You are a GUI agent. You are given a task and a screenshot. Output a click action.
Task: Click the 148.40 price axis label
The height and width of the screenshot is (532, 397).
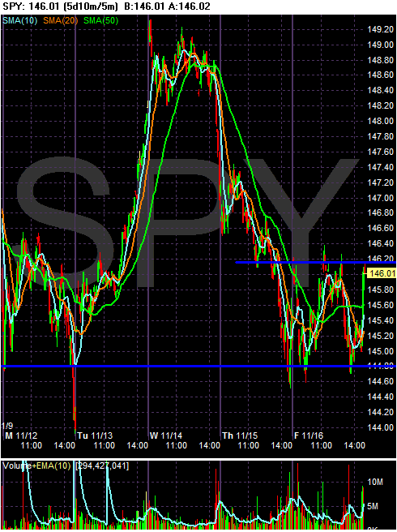point(380,91)
